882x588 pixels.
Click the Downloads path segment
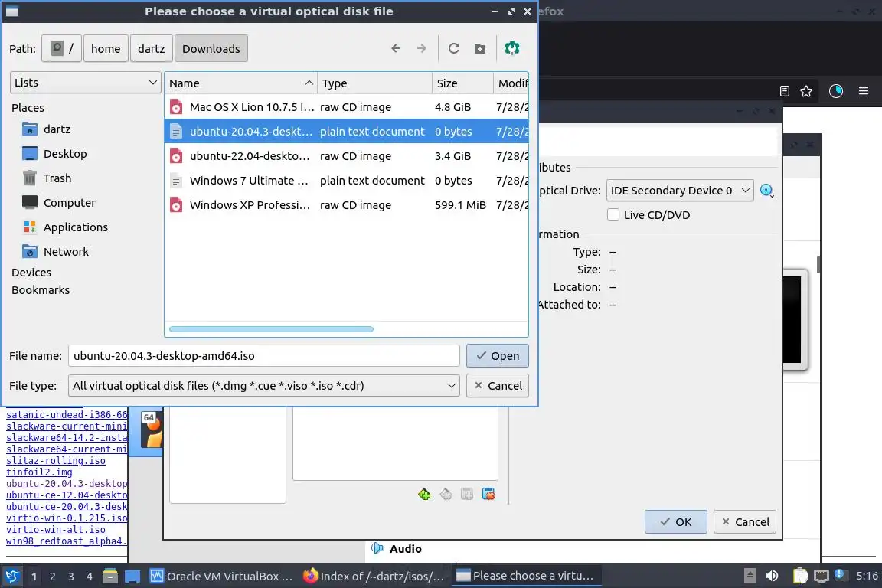(x=211, y=48)
